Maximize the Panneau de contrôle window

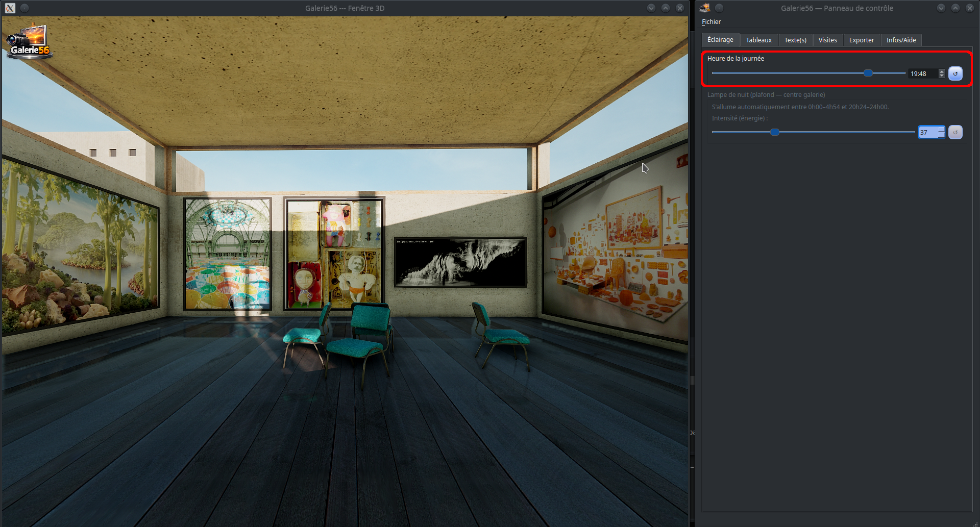pos(955,8)
